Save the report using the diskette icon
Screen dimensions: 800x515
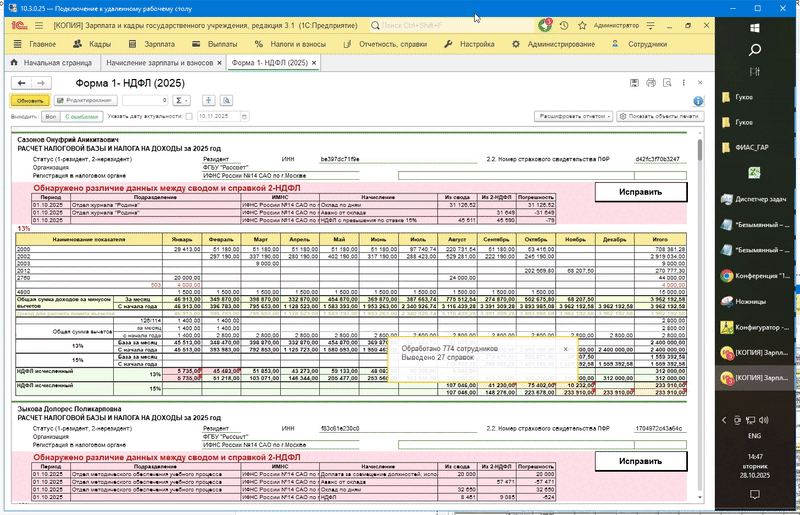coord(634,83)
